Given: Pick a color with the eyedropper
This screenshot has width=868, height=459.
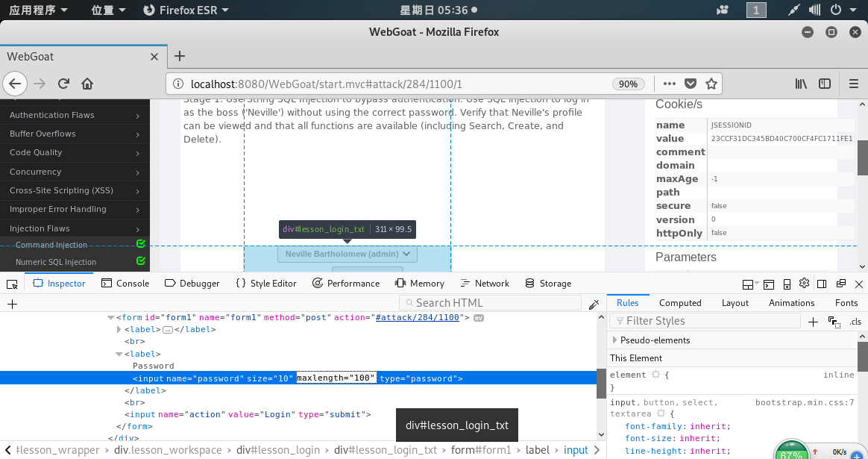Looking at the screenshot, I should coord(594,304).
